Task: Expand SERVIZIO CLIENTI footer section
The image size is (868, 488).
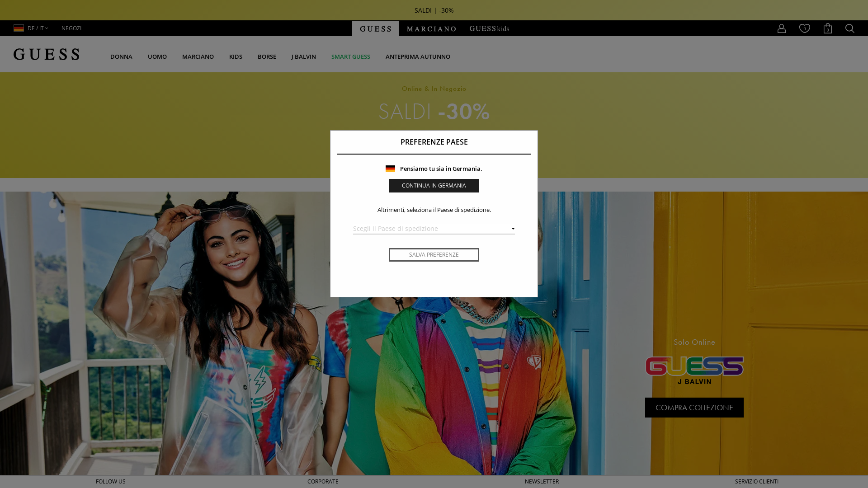Action: [757, 482]
